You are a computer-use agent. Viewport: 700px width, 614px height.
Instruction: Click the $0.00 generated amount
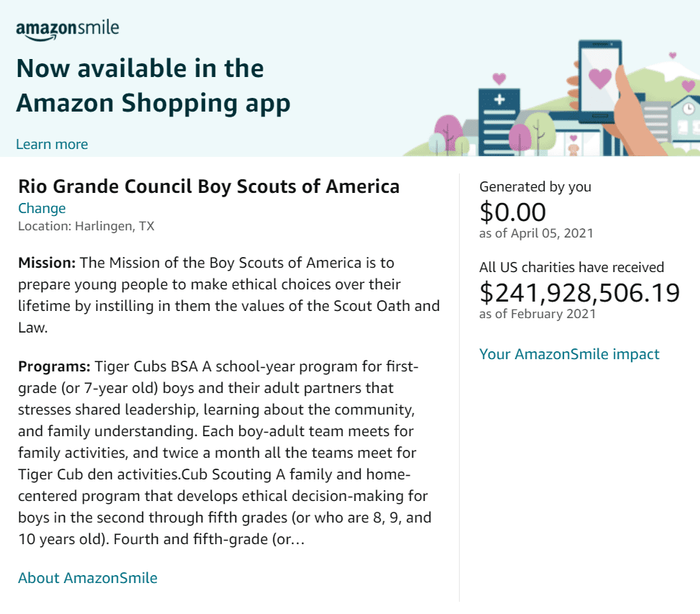tap(512, 212)
